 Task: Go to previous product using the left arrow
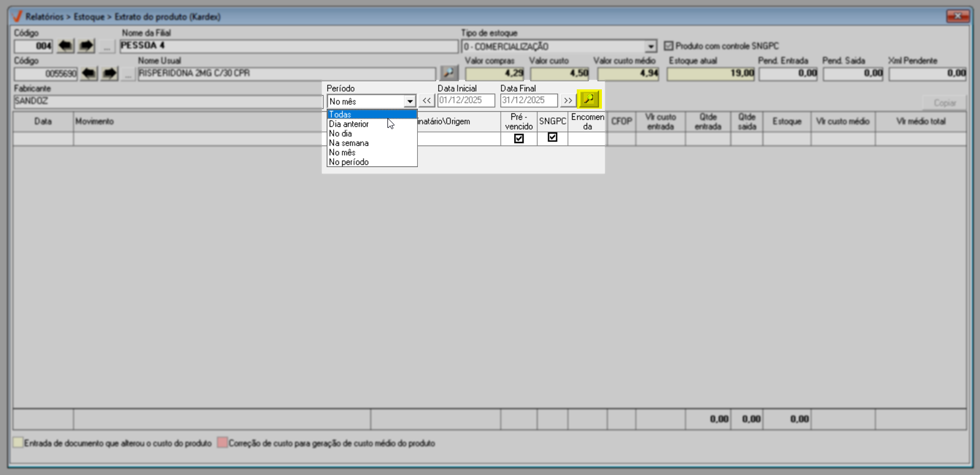click(89, 74)
